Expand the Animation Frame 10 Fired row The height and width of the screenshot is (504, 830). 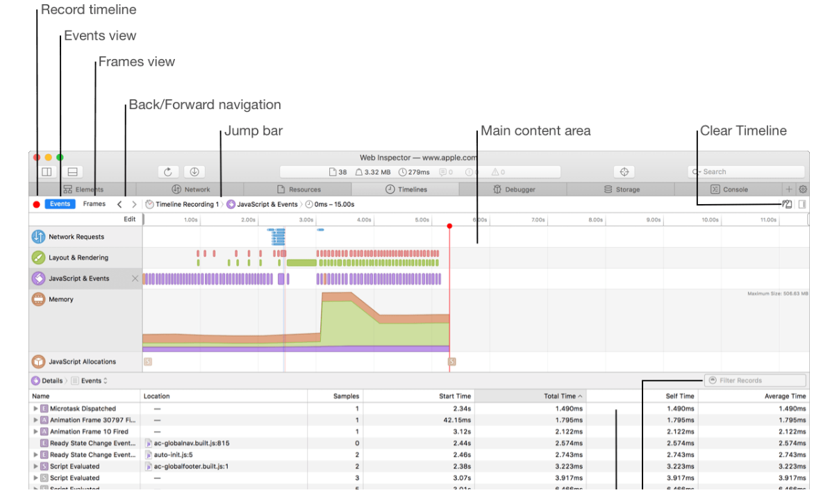point(35,432)
